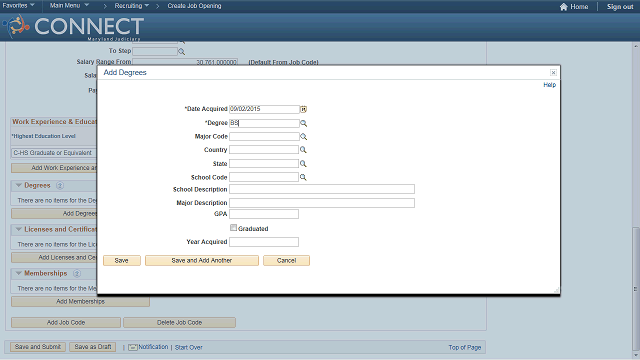This screenshot has width=640, height=360.
Task: Focus the To Step input field
Action: [155, 51]
